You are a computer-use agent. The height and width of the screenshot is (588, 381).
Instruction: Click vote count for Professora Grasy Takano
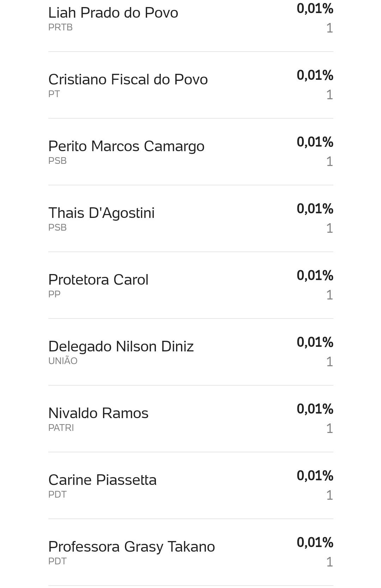pyautogui.click(x=329, y=562)
